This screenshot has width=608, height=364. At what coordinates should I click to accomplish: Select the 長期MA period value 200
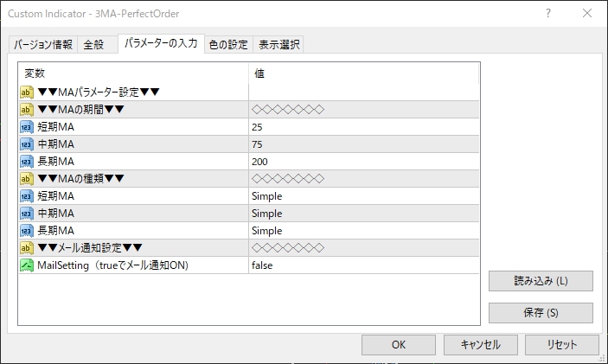pyautogui.click(x=363, y=162)
